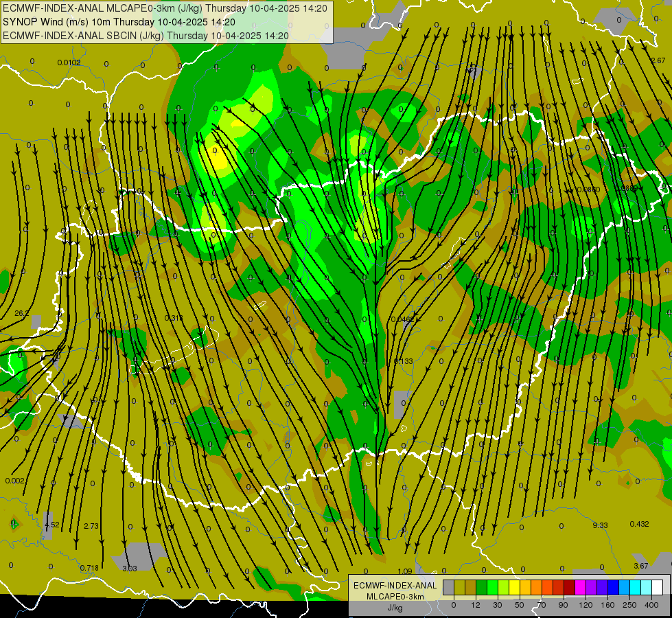Click the brown swatch in the legend
672x618 pixels.
click(471, 587)
